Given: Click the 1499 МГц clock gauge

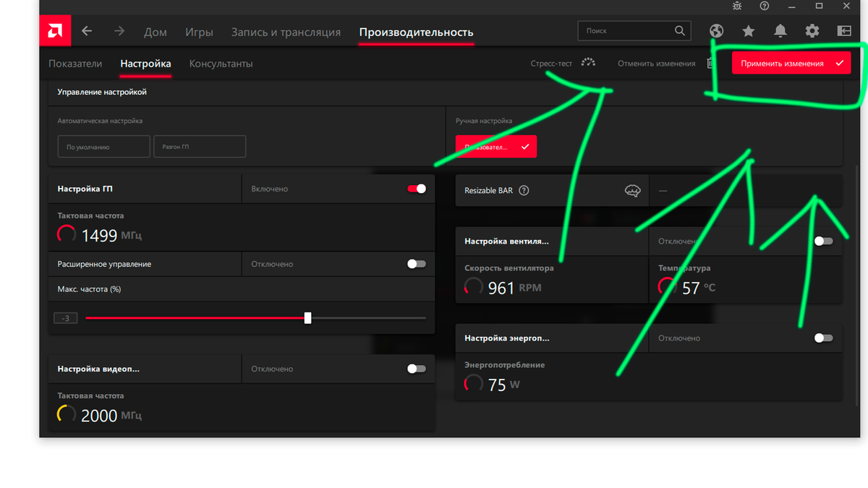Looking at the screenshot, I should coord(67,234).
